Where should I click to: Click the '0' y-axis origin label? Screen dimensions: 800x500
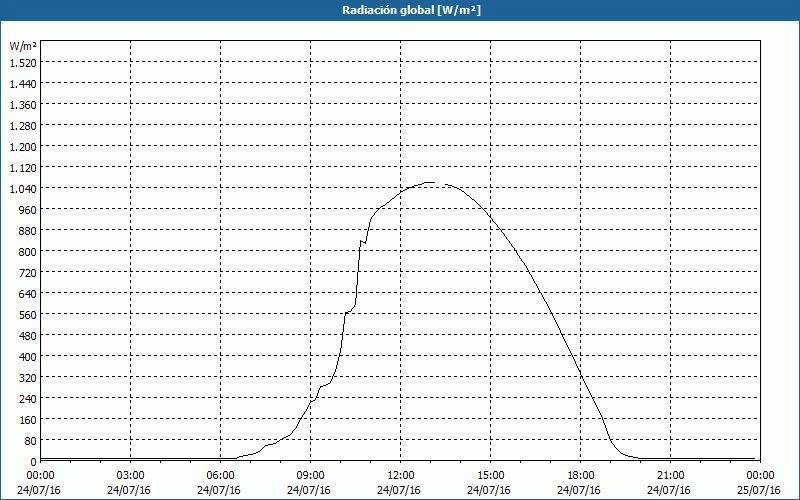tap(33, 462)
